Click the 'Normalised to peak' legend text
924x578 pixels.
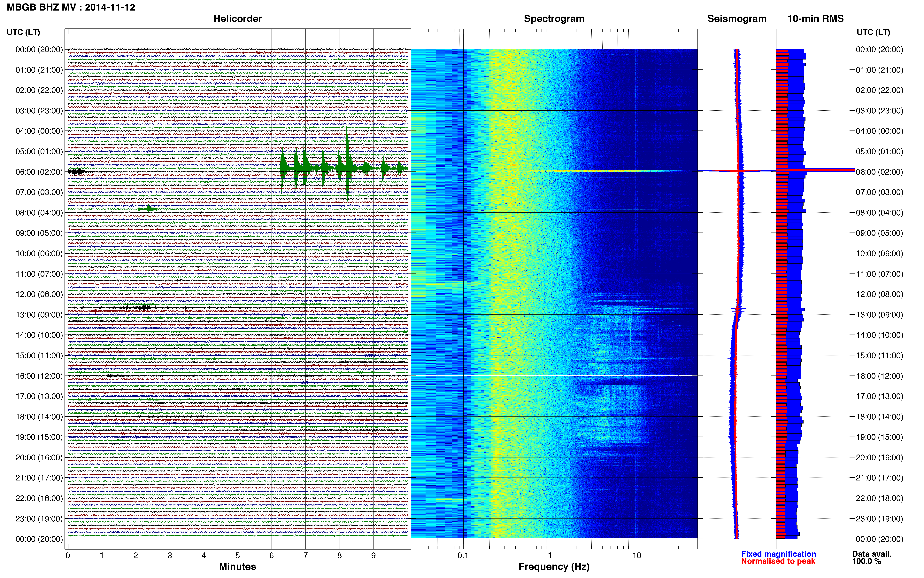point(778,561)
